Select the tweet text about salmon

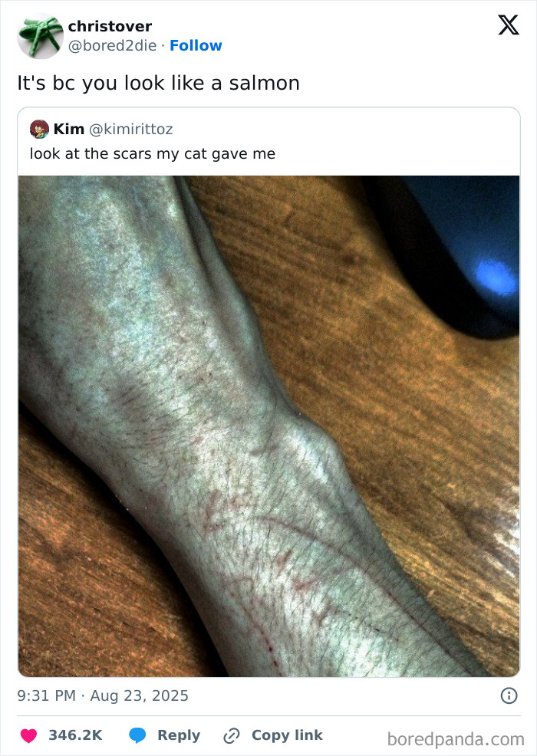click(159, 84)
